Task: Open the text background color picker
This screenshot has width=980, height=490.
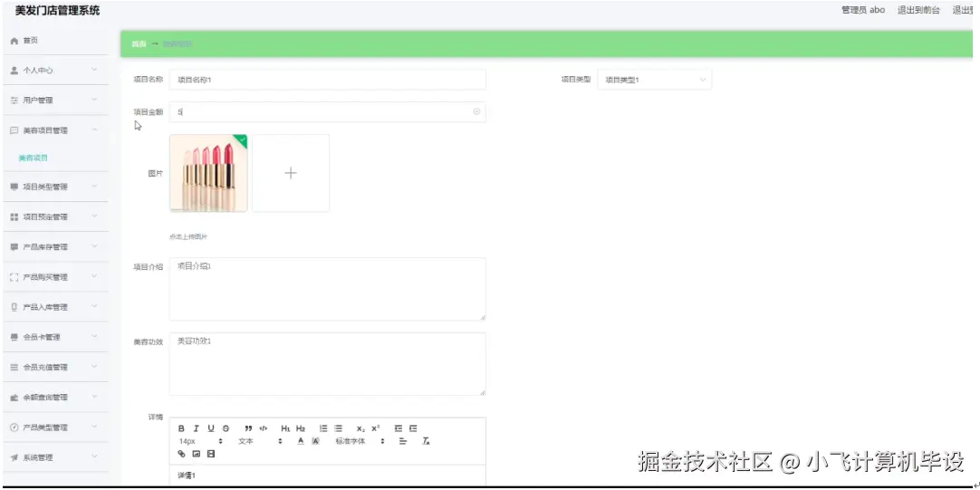Action: coord(315,441)
